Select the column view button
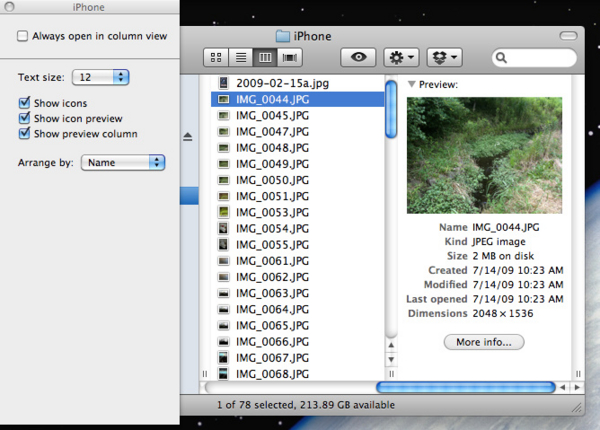 coord(265,57)
